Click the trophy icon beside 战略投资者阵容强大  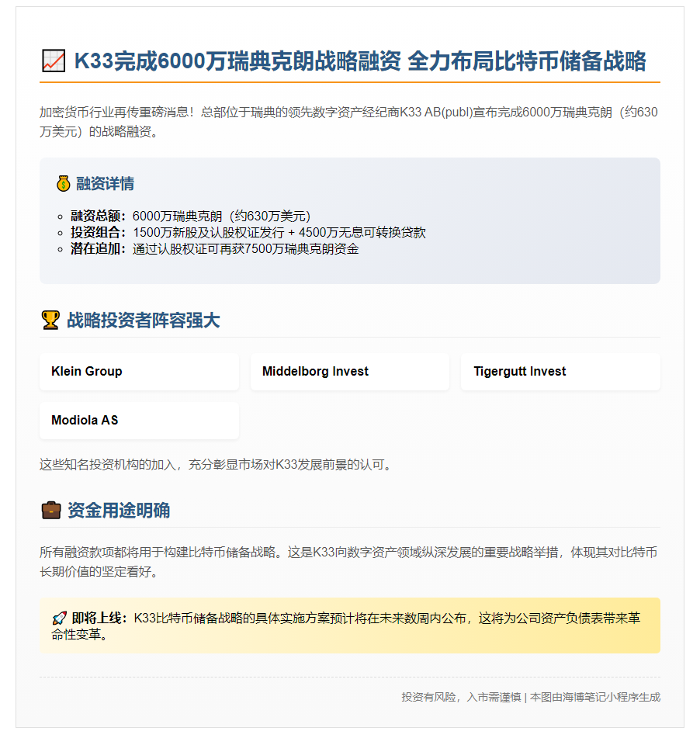50,321
